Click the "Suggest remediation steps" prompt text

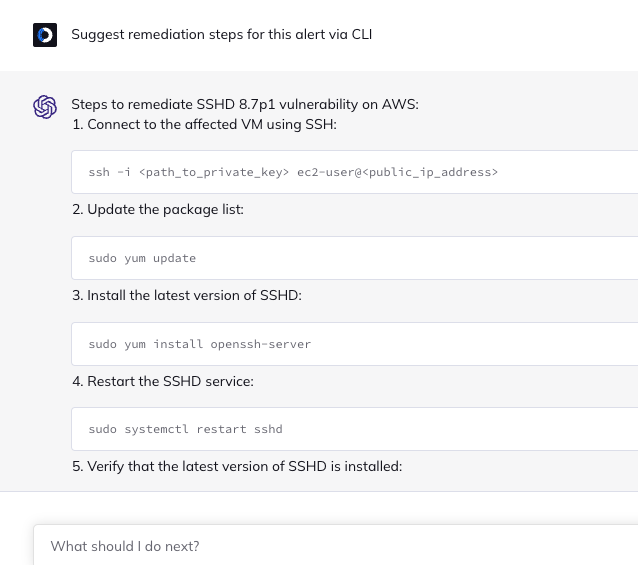222,35
